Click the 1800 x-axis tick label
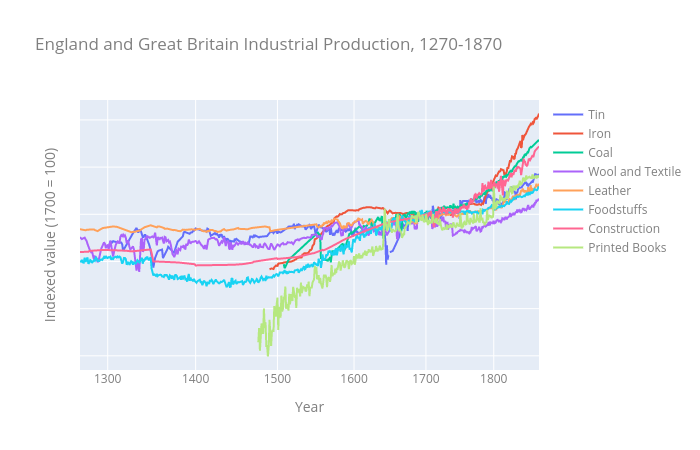The width and height of the screenshot is (700, 450). [494, 379]
